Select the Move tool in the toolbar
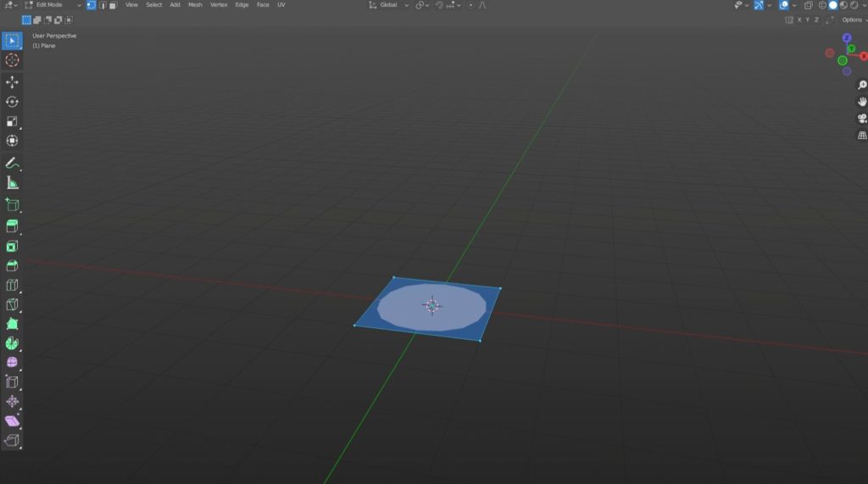 point(12,82)
